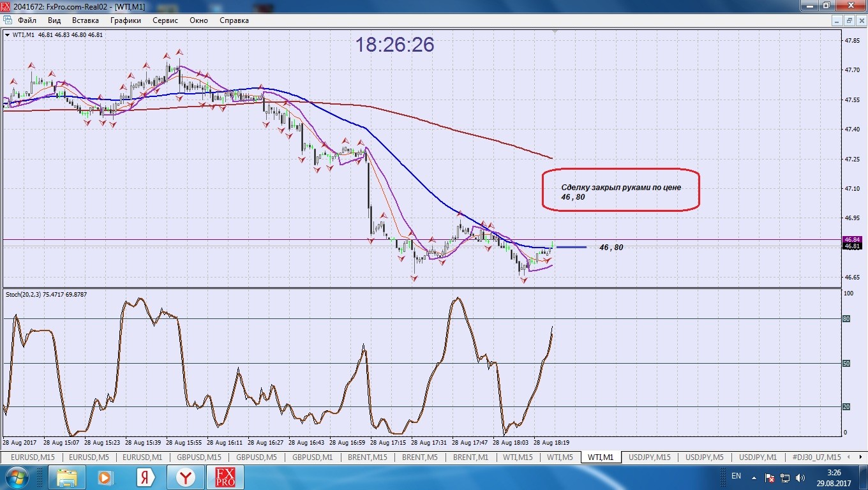The image size is (868, 490).
Task: Open the Графики menu
Action: [x=126, y=20]
